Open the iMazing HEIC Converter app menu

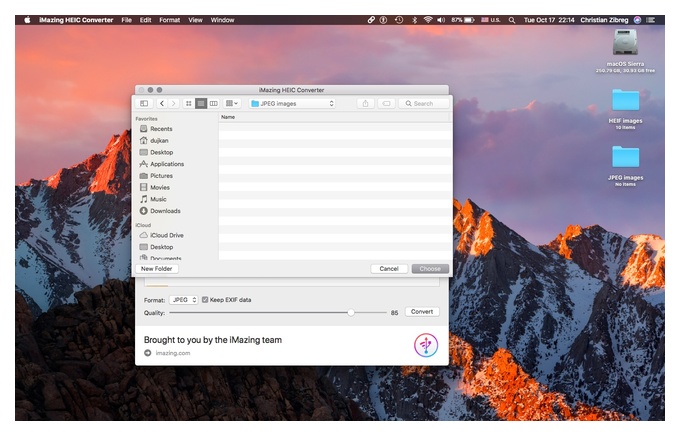click(x=76, y=20)
